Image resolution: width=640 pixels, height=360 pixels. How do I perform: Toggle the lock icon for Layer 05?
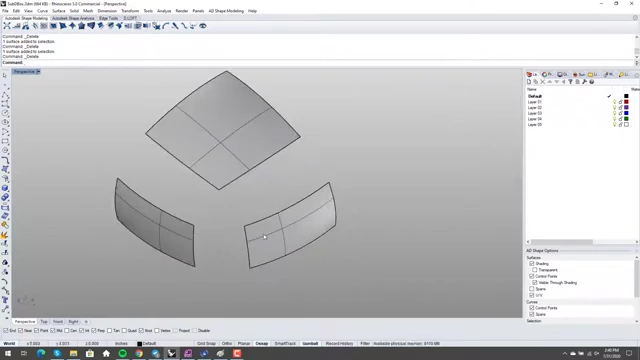coord(620,124)
